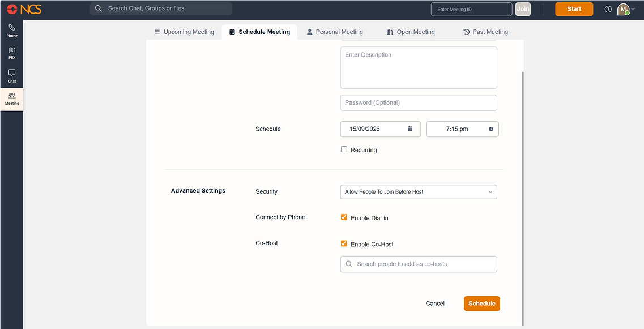Select the Meeting sidebar icon

(12, 99)
